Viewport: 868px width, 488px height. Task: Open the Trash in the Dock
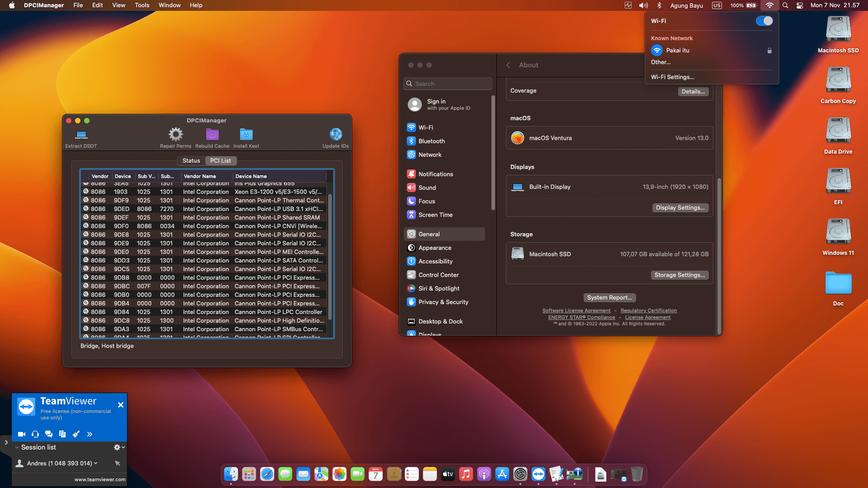[x=637, y=474]
